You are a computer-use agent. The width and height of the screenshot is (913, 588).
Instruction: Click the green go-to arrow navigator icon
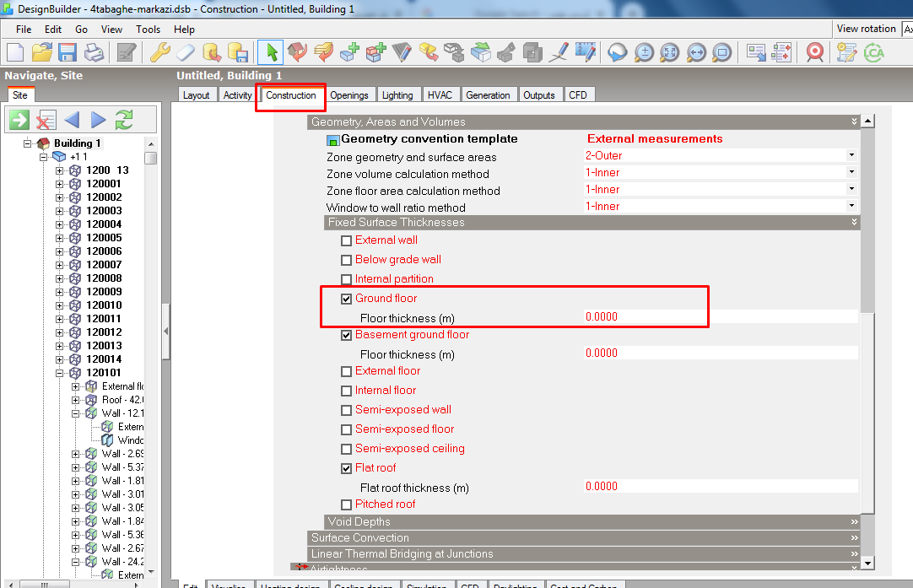[x=19, y=120]
